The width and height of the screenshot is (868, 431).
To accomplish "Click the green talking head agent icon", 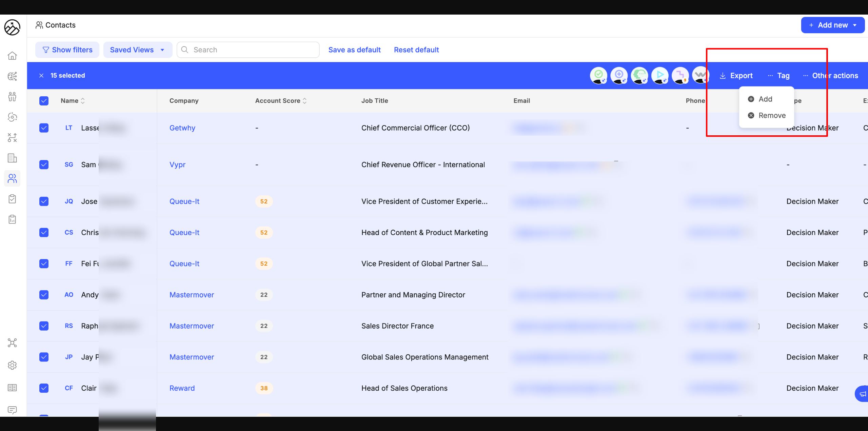I will point(639,75).
